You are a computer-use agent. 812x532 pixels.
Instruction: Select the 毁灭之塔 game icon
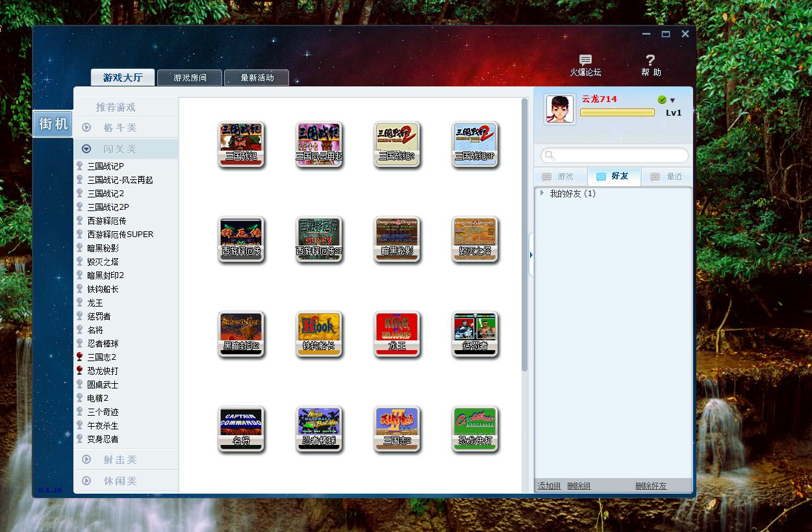(x=475, y=239)
